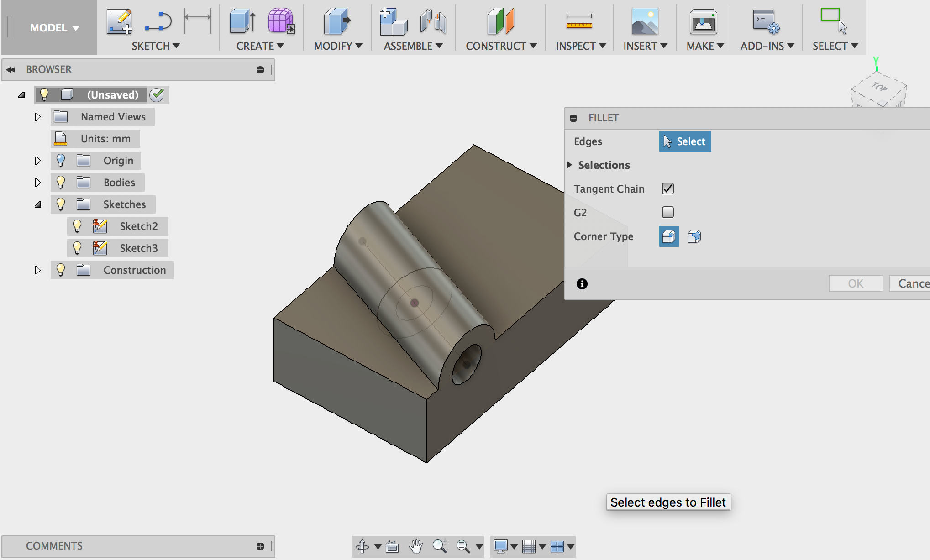Click the Insert image icon
This screenshot has width=930, height=560.
point(645,21)
